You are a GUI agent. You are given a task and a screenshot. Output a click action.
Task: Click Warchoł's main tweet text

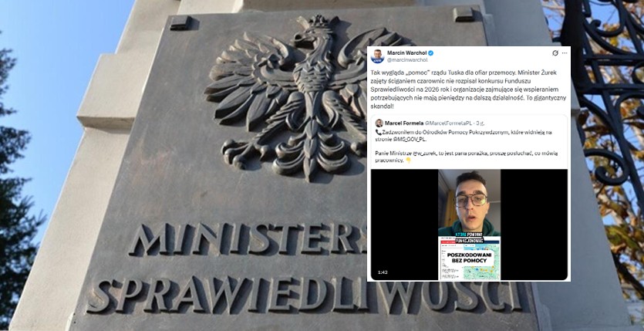[468, 90]
